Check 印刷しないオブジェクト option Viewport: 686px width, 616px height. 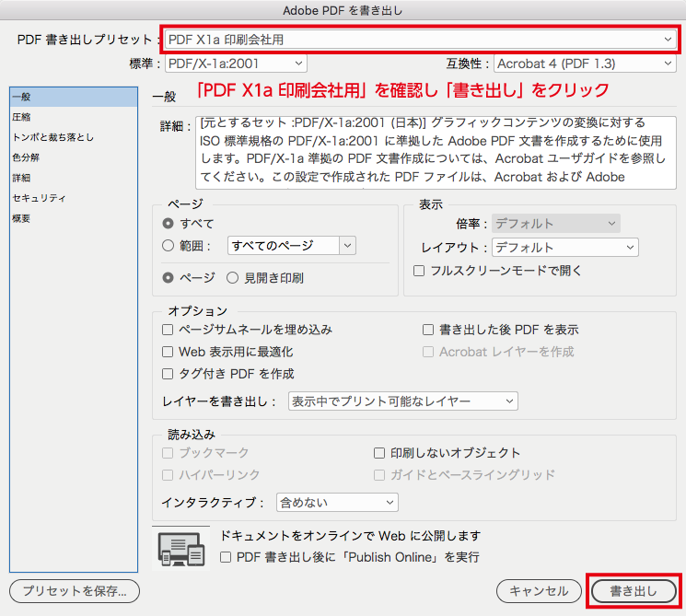tap(379, 453)
